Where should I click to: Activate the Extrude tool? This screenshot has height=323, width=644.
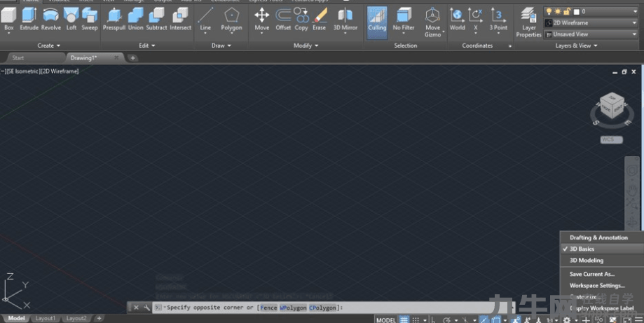click(29, 20)
